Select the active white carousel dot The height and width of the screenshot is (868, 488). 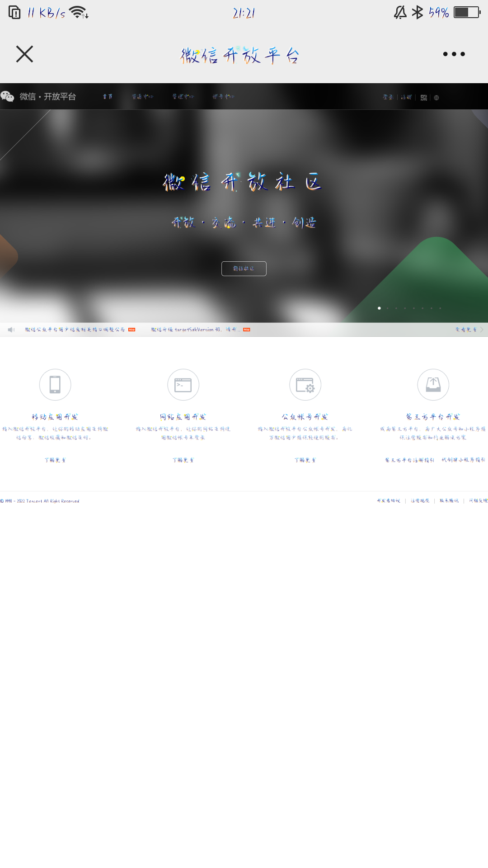tap(379, 308)
